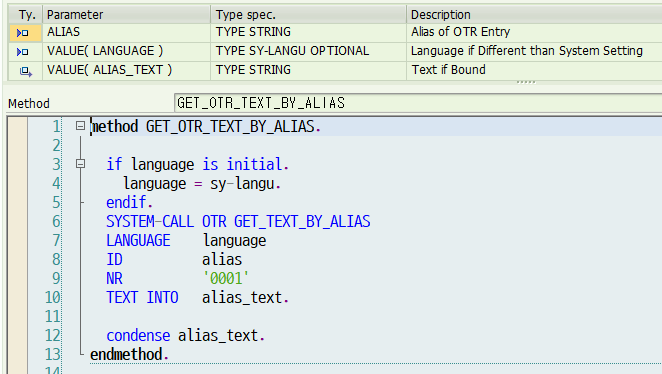Click the 'condense alias_text.' line
The width and height of the screenshot is (662, 374).
coord(185,336)
